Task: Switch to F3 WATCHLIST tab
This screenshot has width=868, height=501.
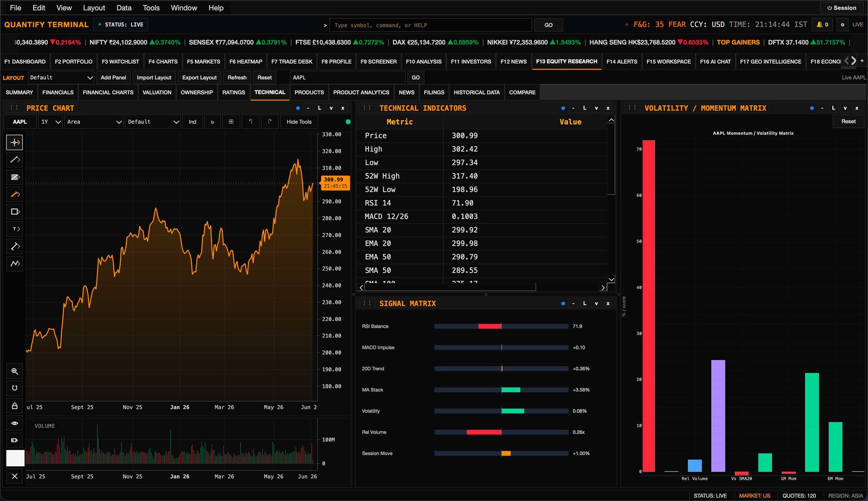Action: point(120,61)
